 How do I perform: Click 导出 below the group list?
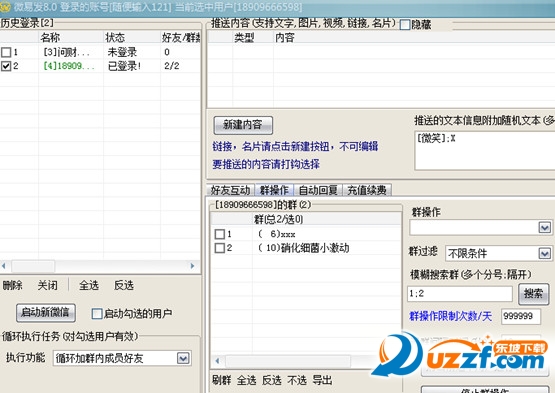(322, 381)
